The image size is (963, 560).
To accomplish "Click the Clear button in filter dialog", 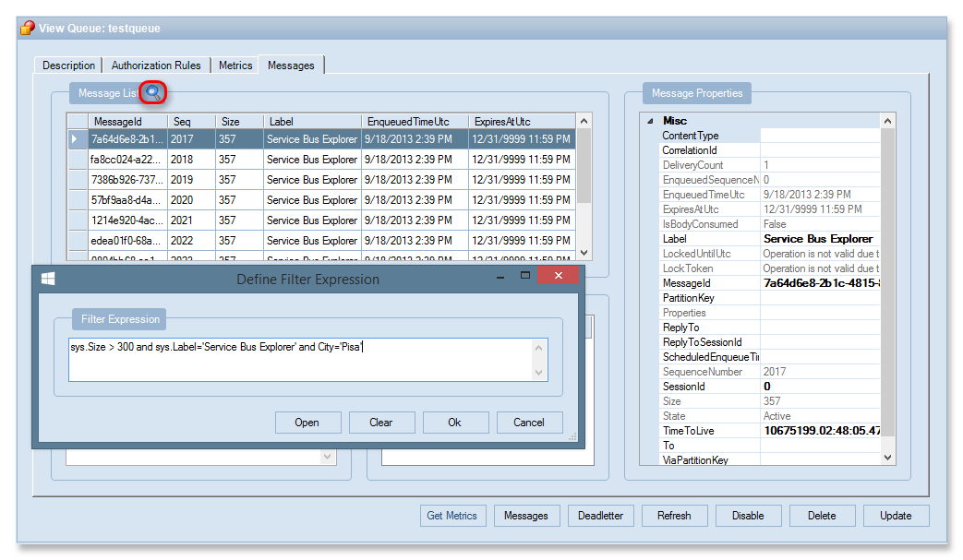I will (x=381, y=422).
